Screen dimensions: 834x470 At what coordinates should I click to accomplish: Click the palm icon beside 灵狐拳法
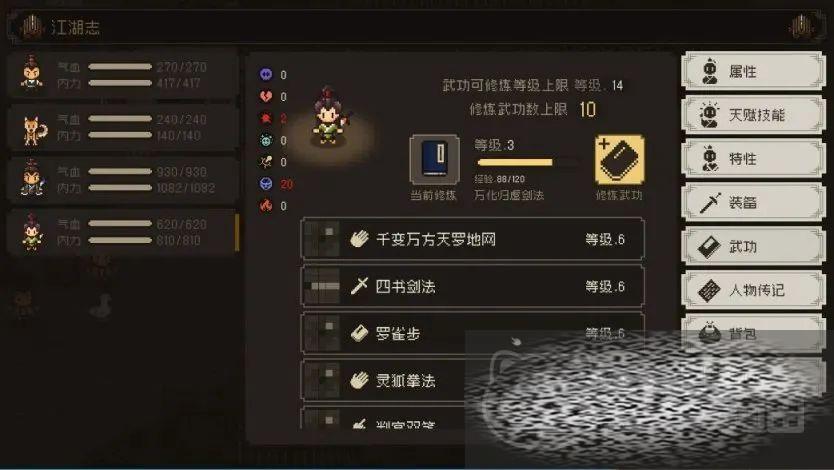[359, 380]
